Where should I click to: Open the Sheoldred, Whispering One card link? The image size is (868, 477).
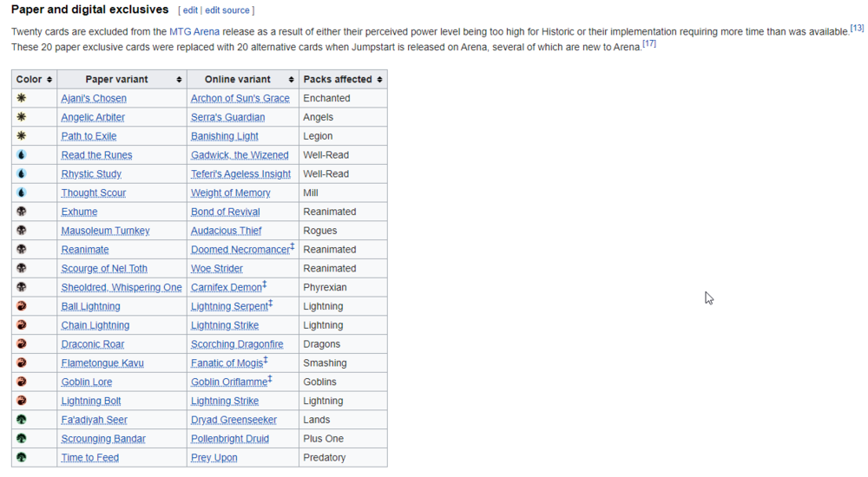click(x=122, y=287)
